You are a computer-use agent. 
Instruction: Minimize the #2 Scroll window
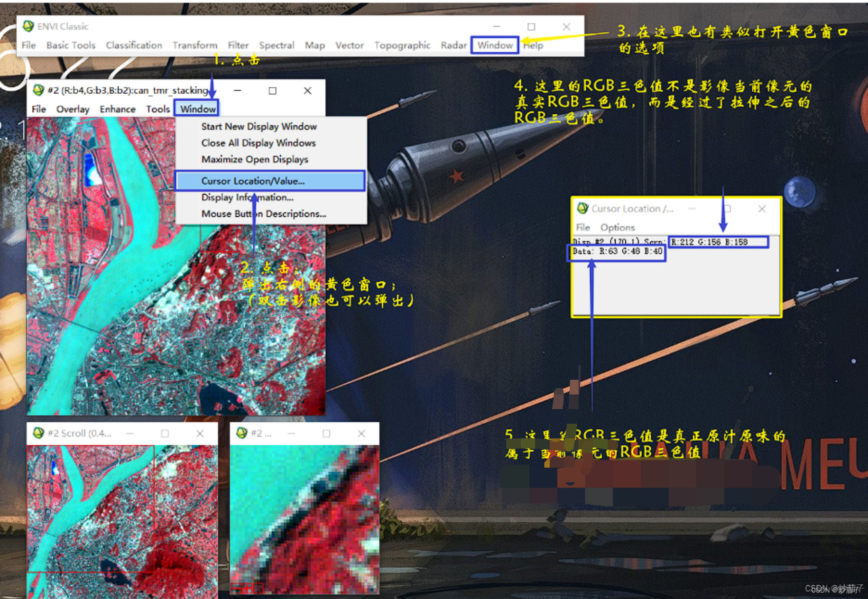(x=130, y=433)
